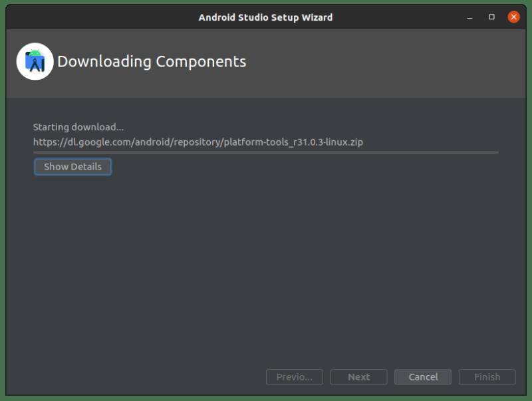Cancel the component download
The height and width of the screenshot is (401, 532).
[423, 376]
